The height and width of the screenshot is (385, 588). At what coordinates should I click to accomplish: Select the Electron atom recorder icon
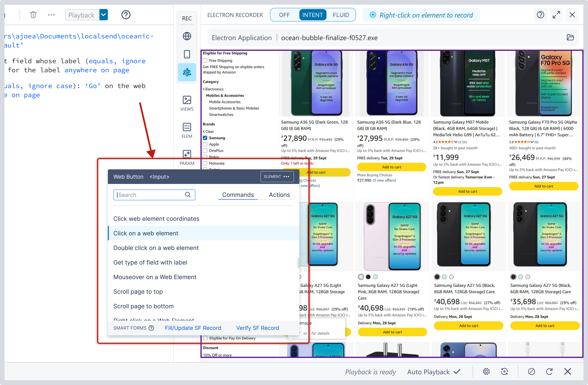point(187,72)
